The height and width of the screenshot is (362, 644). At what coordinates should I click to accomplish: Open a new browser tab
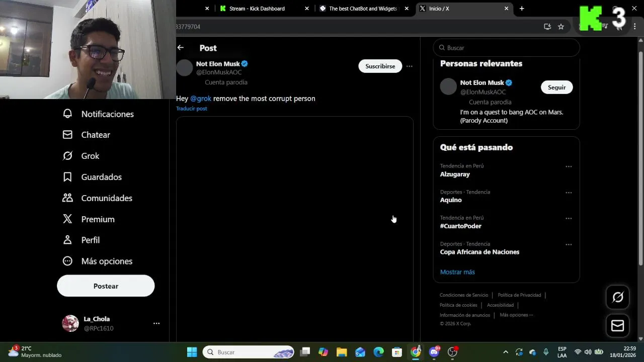point(522,9)
